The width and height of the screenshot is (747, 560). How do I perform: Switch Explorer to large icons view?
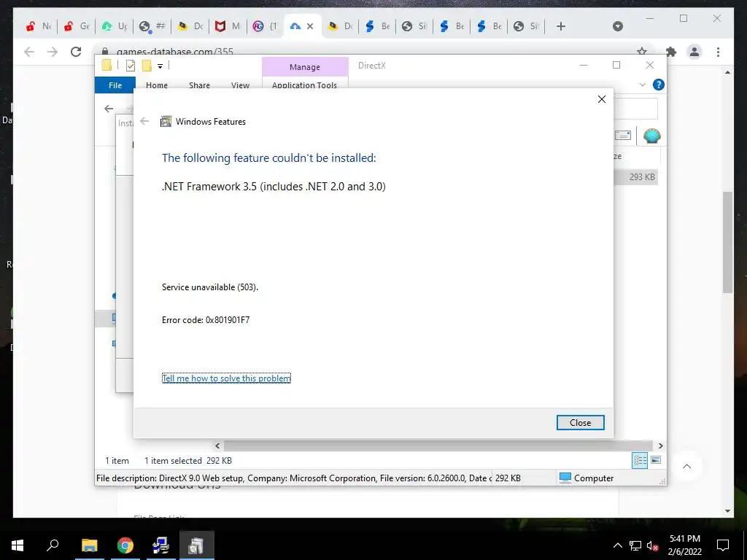coord(656,460)
